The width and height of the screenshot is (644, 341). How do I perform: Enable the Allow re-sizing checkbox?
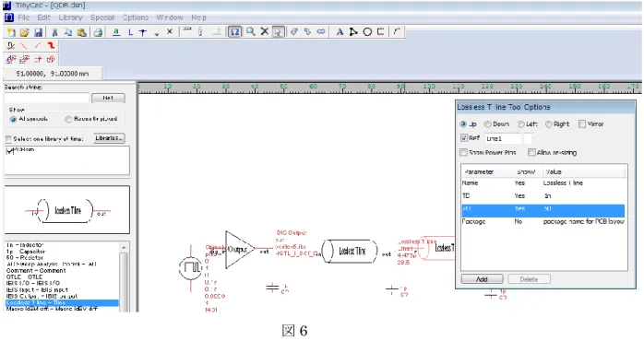click(531, 152)
